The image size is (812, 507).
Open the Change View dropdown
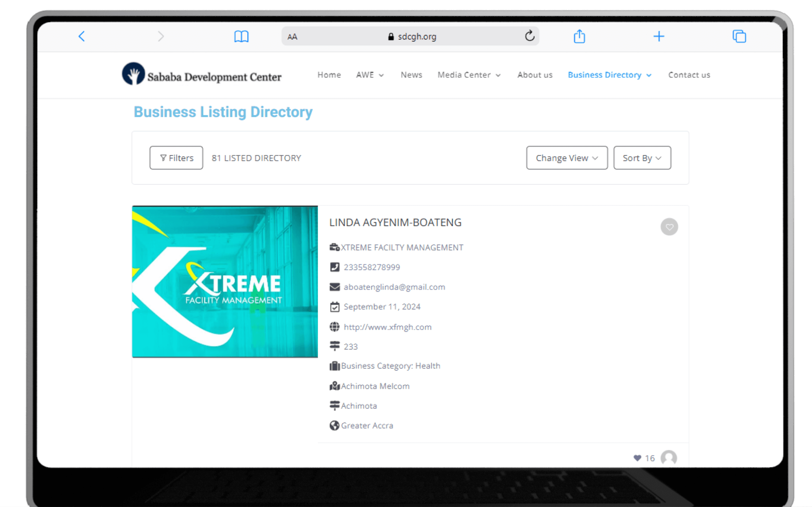point(567,158)
